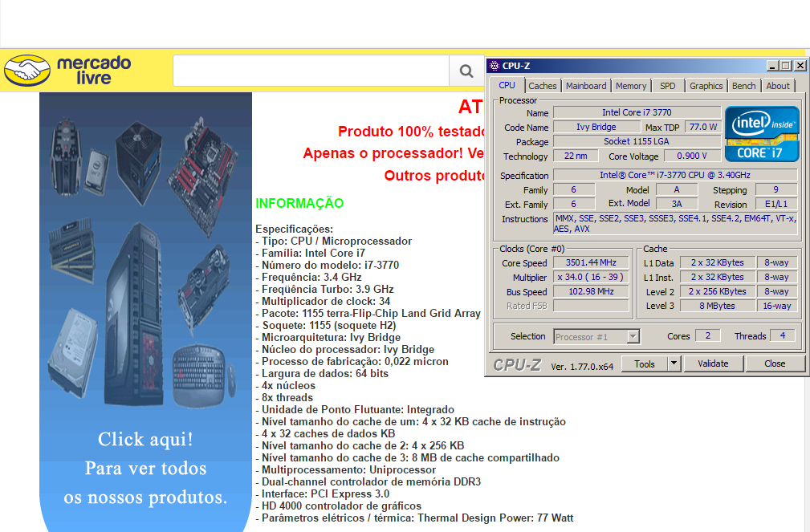Click the Level 3 value '8 MBytes'

tap(718, 306)
